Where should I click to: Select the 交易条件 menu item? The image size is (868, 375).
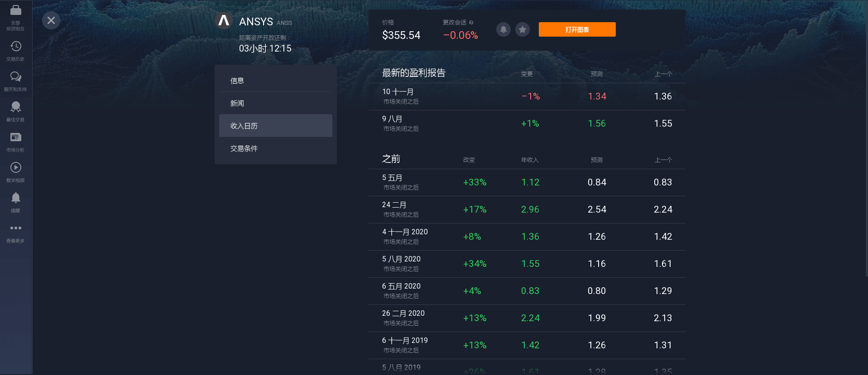click(x=276, y=148)
